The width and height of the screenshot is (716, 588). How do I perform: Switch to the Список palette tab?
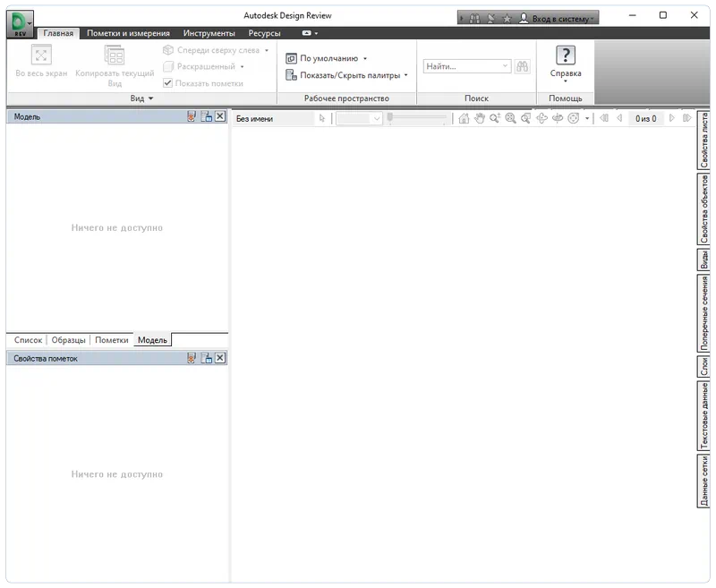click(x=28, y=340)
